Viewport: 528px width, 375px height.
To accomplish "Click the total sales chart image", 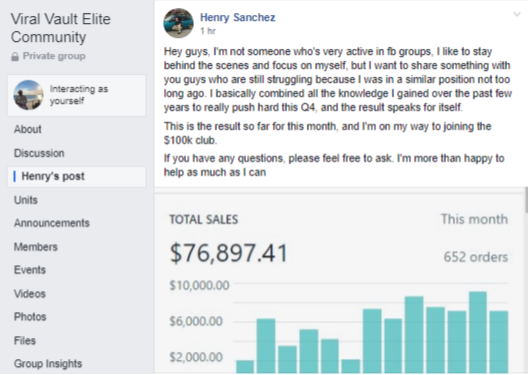I will click(x=339, y=283).
